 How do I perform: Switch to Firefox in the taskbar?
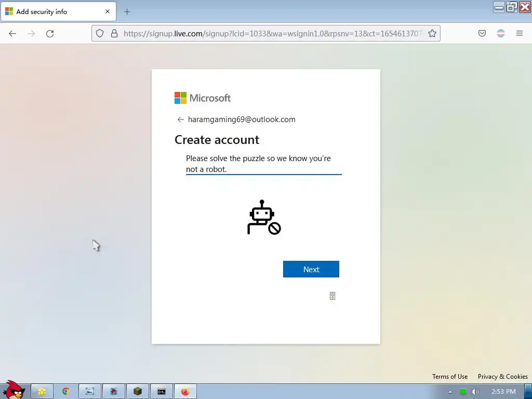pyautogui.click(x=185, y=392)
